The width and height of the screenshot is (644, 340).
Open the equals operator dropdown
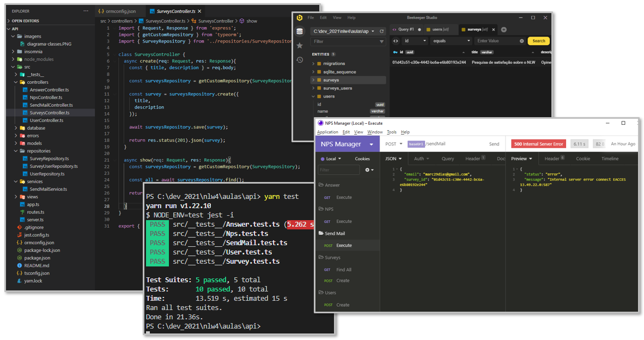(451, 41)
